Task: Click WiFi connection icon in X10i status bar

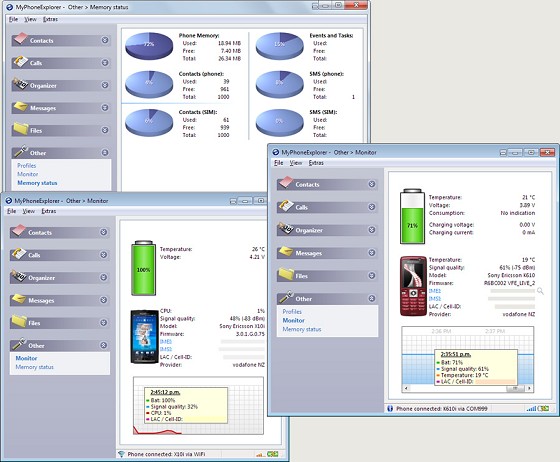Action: (x=121, y=454)
